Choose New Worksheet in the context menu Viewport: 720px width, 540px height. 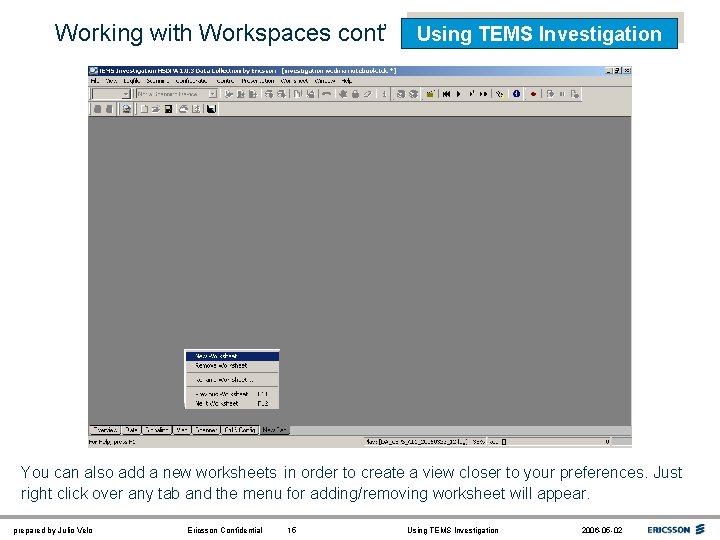(x=232, y=356)
